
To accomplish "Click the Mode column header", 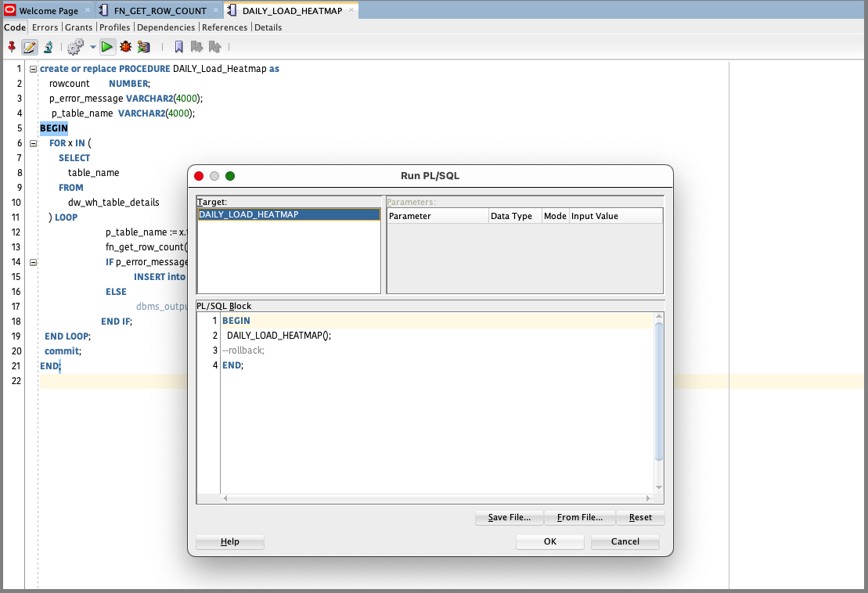I will (x=555, y=216).
